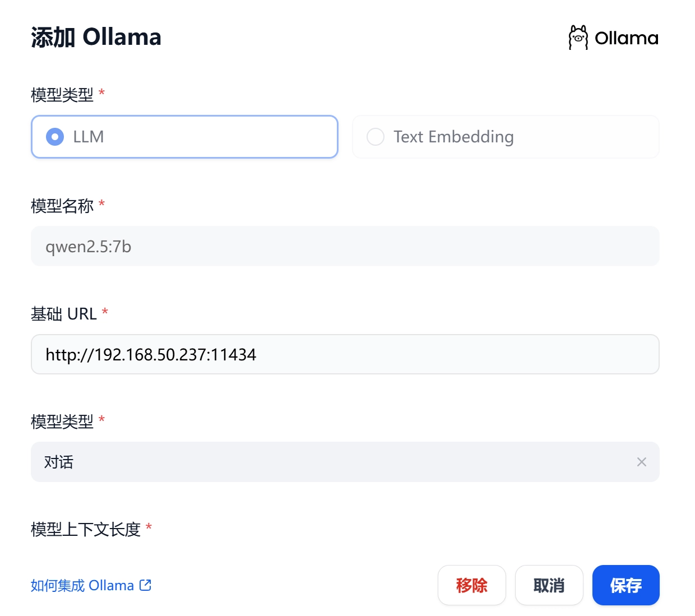The width and height of the screenshot is (695, 616).
Task: Focus the 基础 URL input field
Action: 345,354
